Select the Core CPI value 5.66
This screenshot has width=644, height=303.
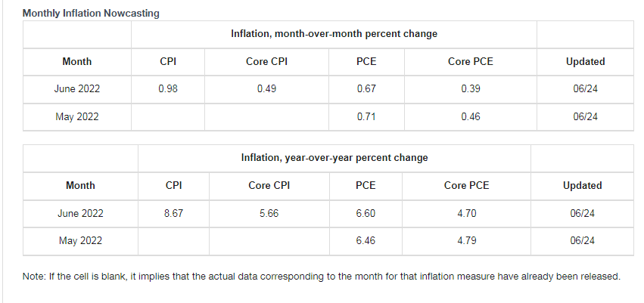pos(269,213)
